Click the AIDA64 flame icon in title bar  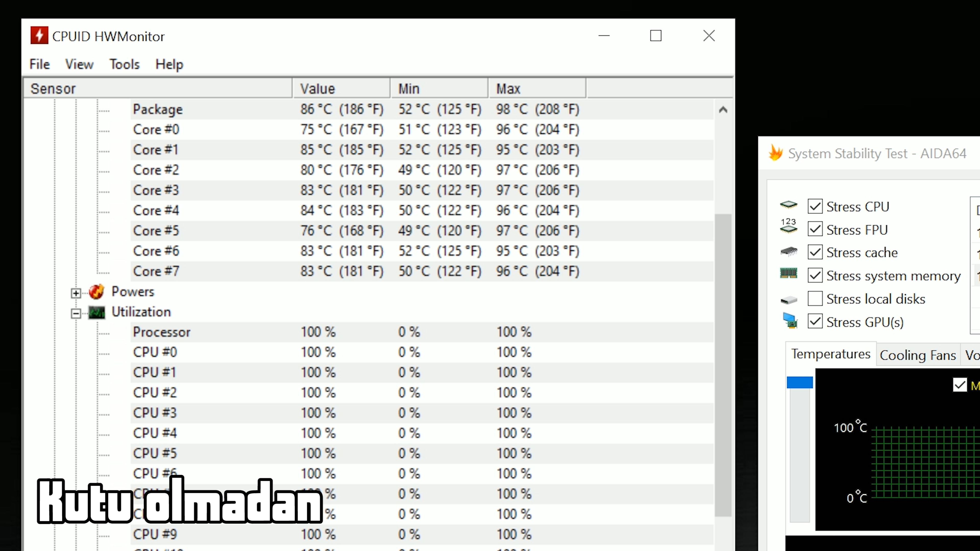tap(775, 153)
